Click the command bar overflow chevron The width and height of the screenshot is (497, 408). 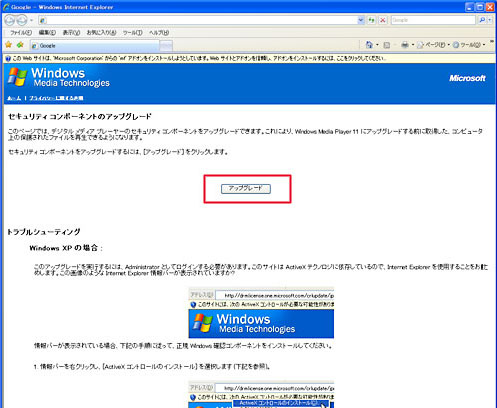point(492,42)
